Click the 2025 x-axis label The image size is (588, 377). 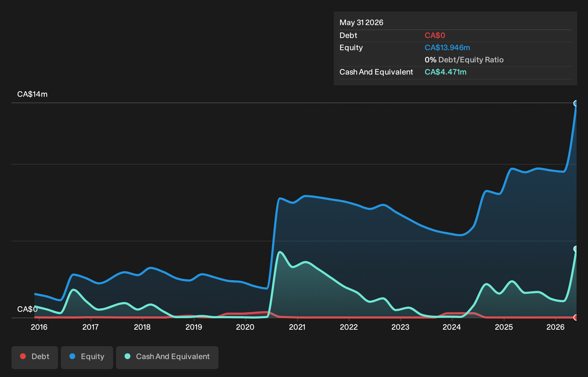point(504,327)
